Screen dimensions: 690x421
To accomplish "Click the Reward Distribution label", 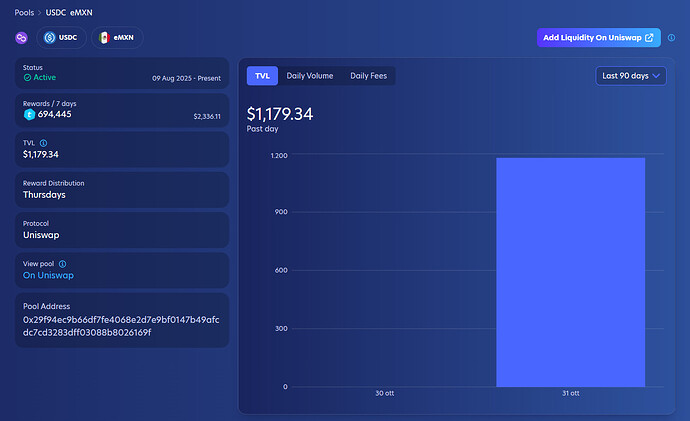I will (54, 183).
